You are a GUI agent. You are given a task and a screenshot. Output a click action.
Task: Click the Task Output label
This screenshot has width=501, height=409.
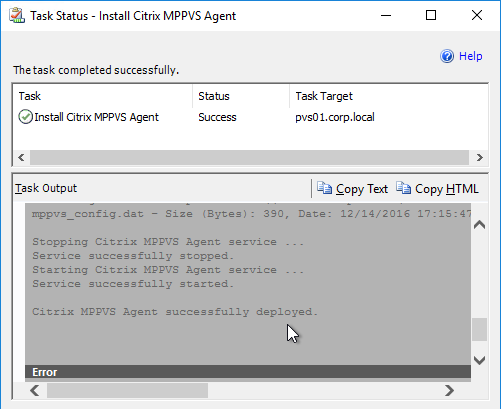(x=46, y=188)
